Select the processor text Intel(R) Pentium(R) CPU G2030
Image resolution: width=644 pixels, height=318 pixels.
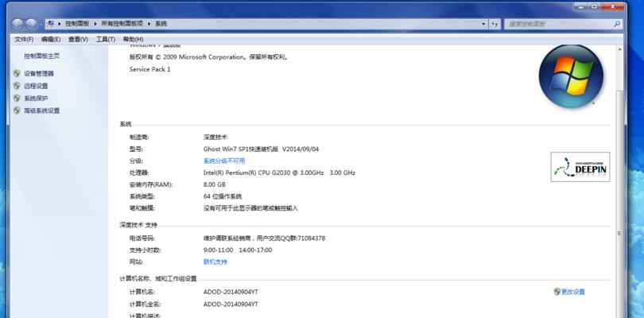(x=246, y=173)
